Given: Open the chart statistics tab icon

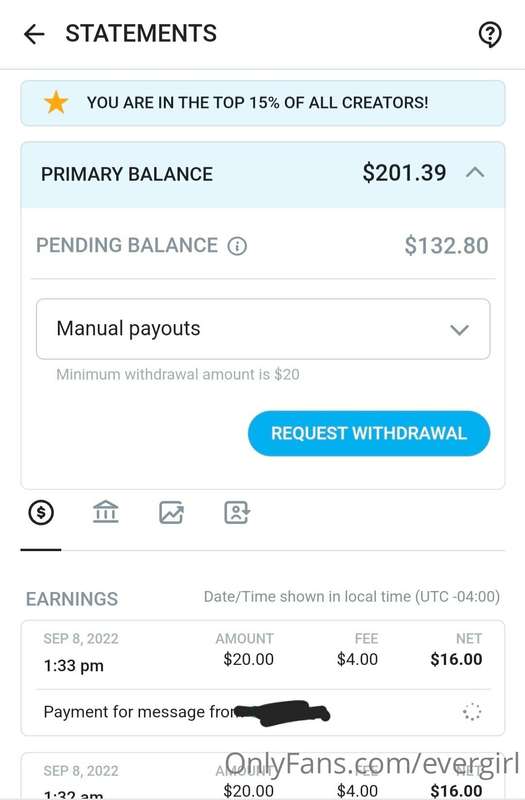Looking at the screenshot, I should click(171, 512).
